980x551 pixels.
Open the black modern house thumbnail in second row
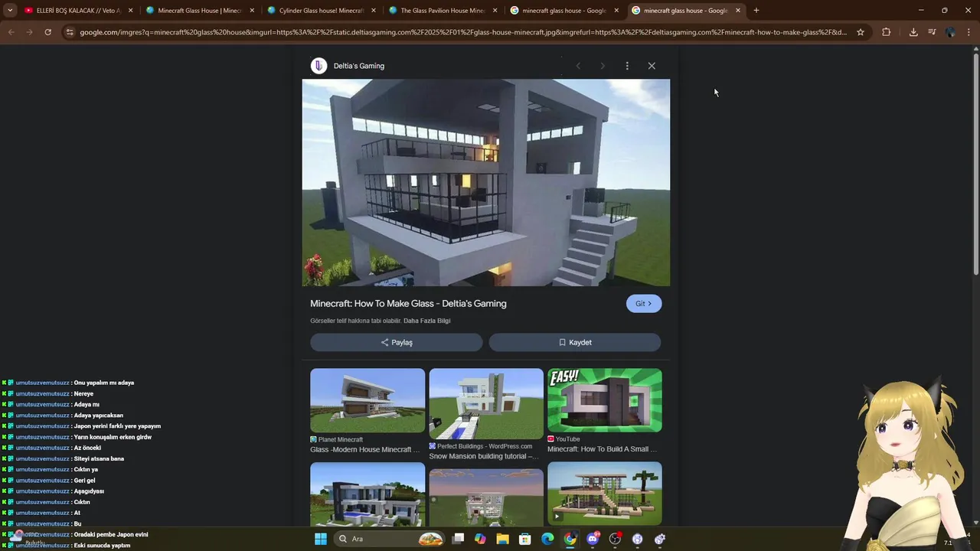click(x=367, y=494)
